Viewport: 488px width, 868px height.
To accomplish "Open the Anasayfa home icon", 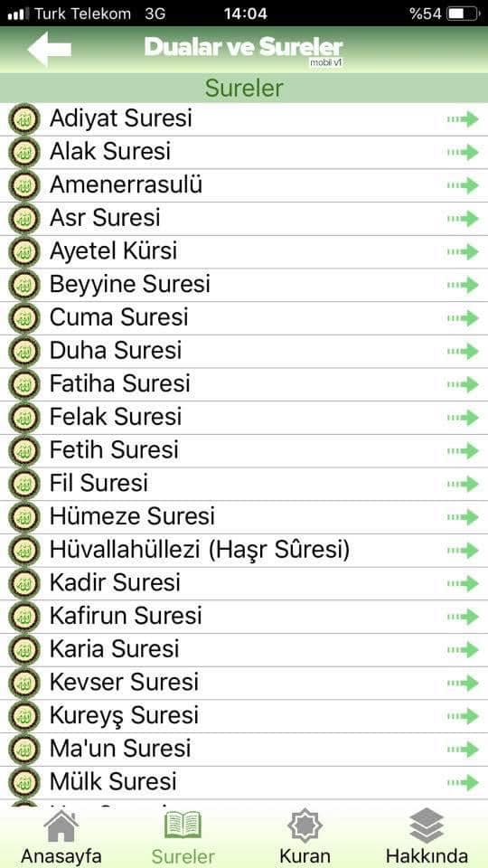I will (61, 827).
